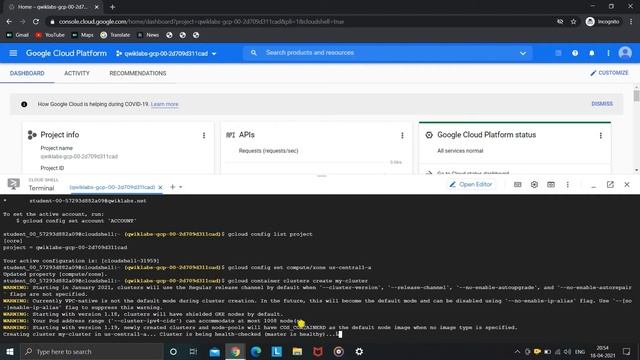Viewport: 640px width, 360px height.
Task: Open the notifications bell
Action: coord(591,53)
